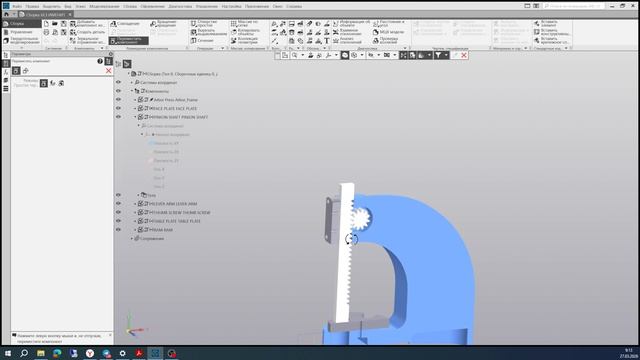Confirm operation with green checkmark
640x360 pixels.
pyautogui.click(x=455, y=55)
